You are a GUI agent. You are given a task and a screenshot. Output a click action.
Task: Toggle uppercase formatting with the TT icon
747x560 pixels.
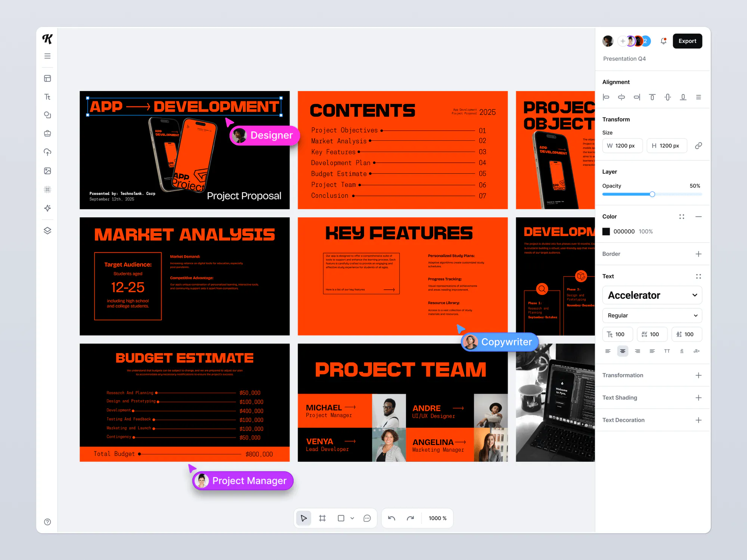click(x=667, y=351)
